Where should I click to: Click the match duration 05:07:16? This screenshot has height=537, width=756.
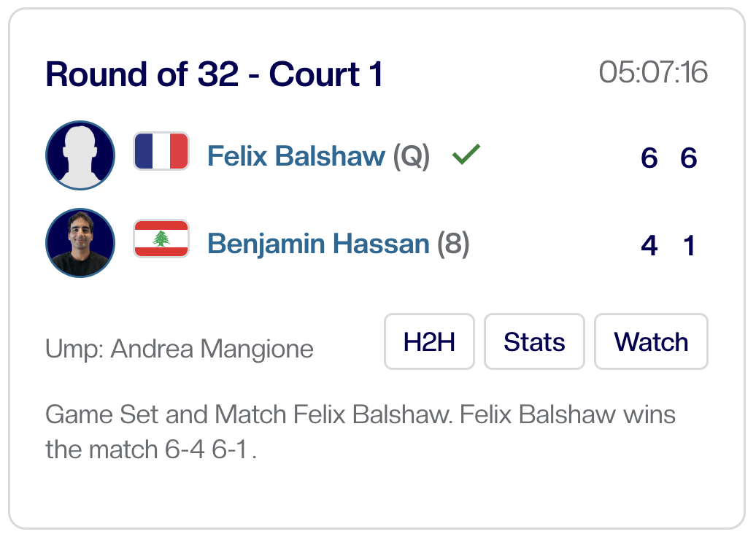[653, 73]
